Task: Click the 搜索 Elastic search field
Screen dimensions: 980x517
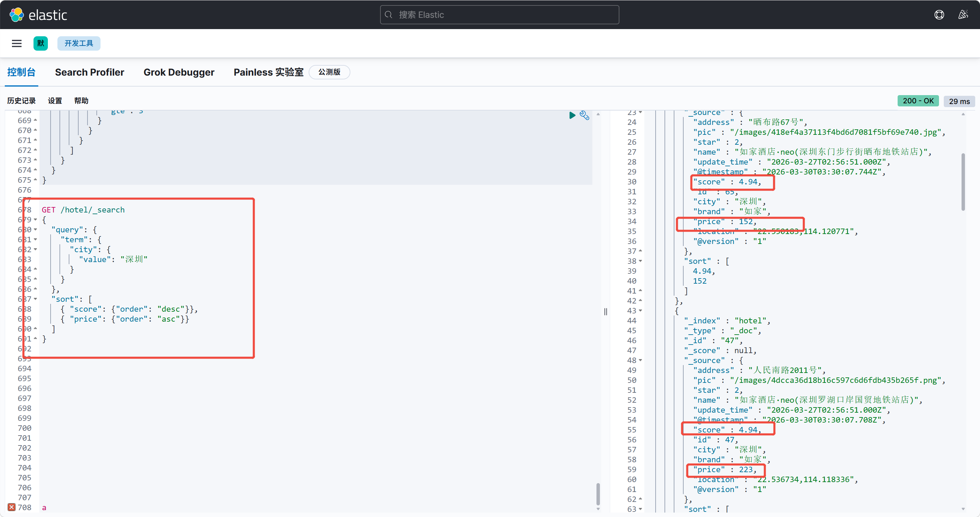Action: [499, 15]
